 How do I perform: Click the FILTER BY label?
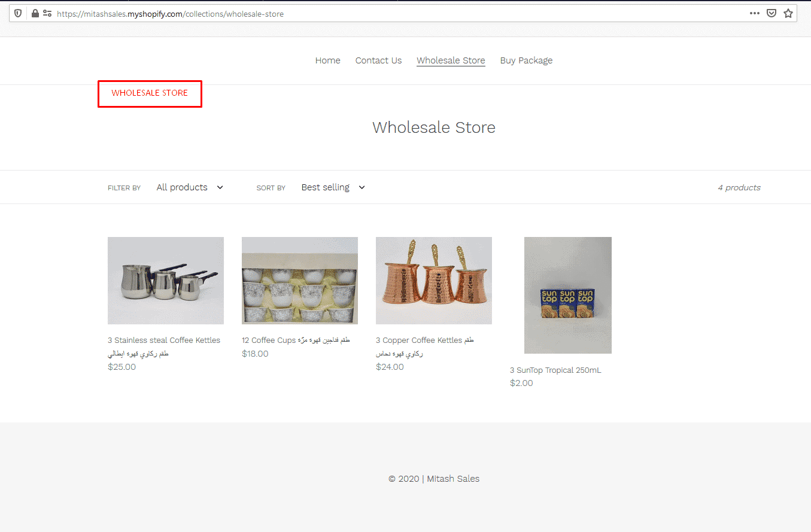coord(124,188)
